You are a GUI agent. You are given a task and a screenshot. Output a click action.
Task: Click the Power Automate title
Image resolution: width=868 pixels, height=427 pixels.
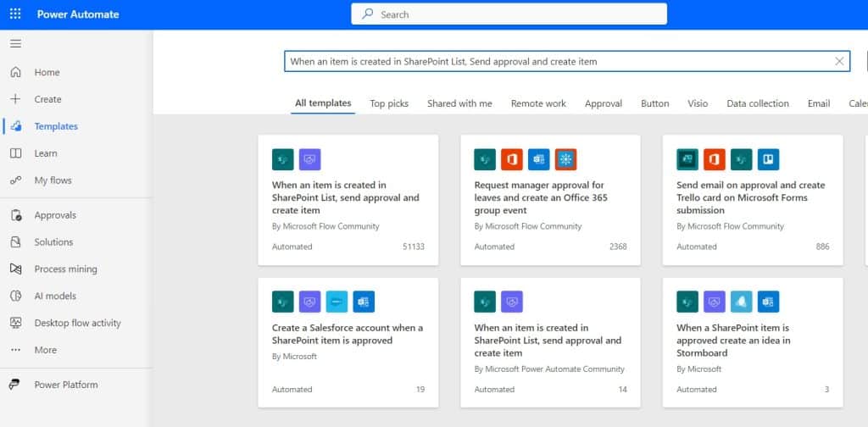(x=78, y=14)
